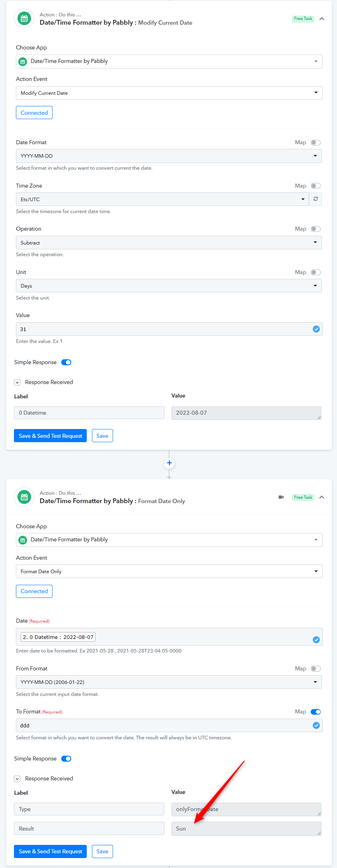Click the video camera icon in Format Date Only header
Screen dimensions: 337x868
(x=281, y=497)
